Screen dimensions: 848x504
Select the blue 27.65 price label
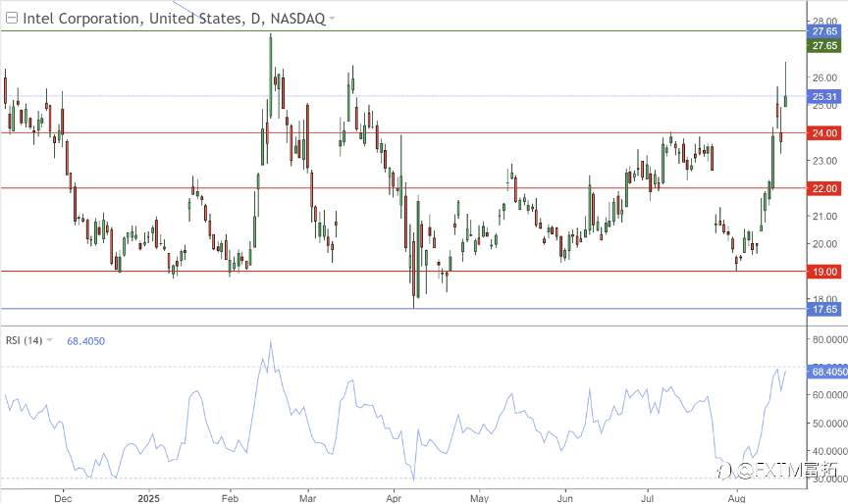coord(824,31)
